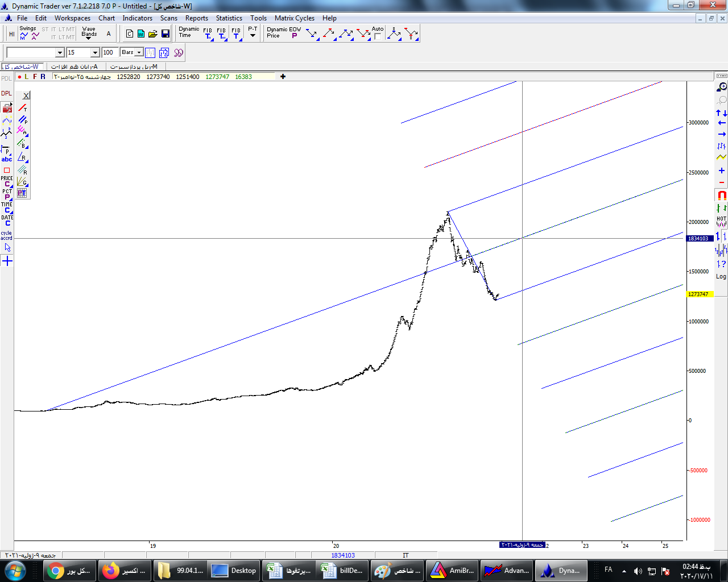Select the Swings A purple icon
728x582 pixels.
click(35, 36)
